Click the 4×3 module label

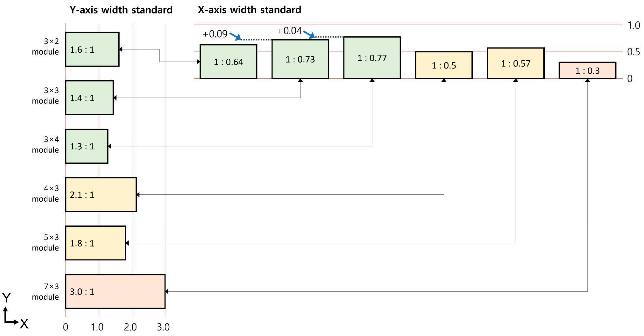coord(46,194)
